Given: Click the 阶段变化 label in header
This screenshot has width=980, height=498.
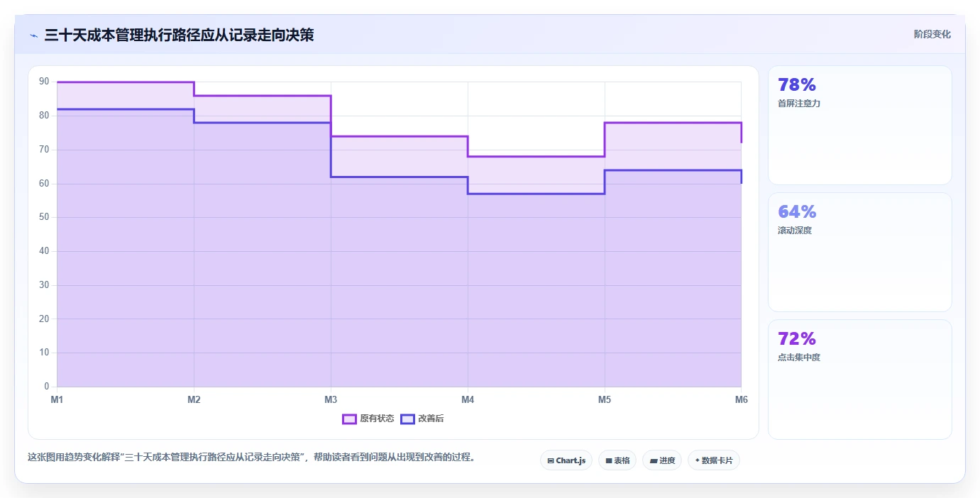Looking at the screenshot, I should point(932,34).
